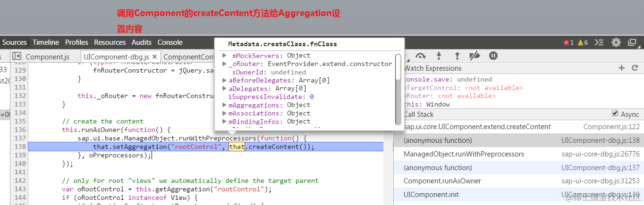Open the Component.js file tab

[47, 57]
